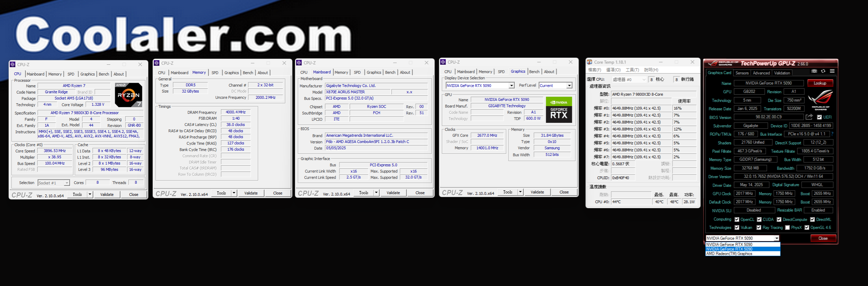Expand the Tools arrow in the CPU-Z Memory window

click(x=234, y=193)
